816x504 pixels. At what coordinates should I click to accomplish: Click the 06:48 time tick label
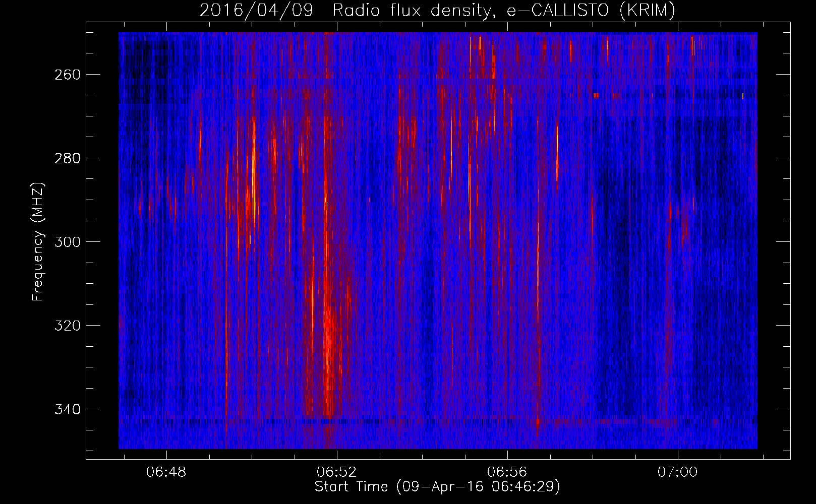click(x=166, y=472)
